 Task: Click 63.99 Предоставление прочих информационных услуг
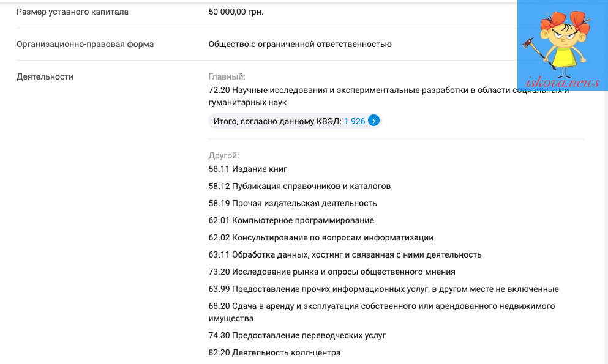point(383,289)
